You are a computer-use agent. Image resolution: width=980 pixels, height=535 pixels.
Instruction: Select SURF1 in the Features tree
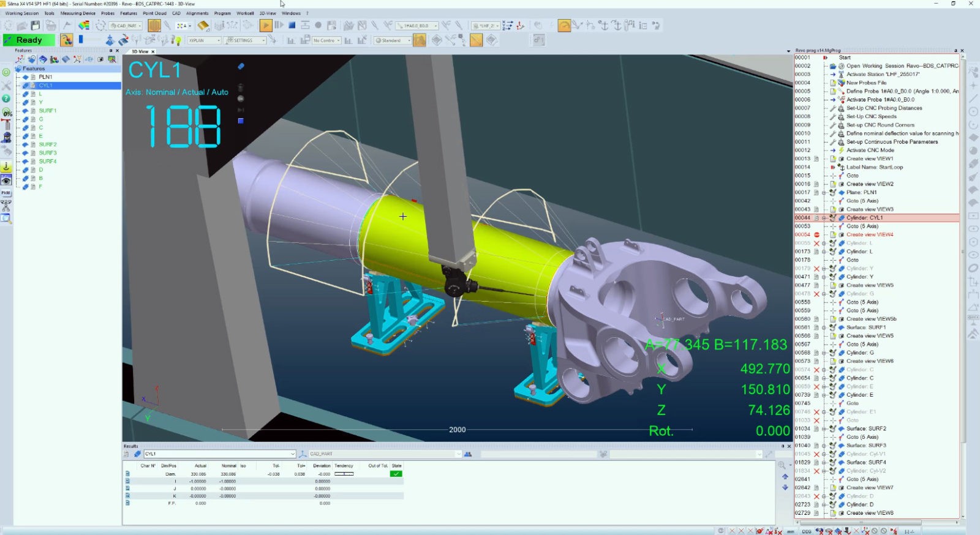47,111
